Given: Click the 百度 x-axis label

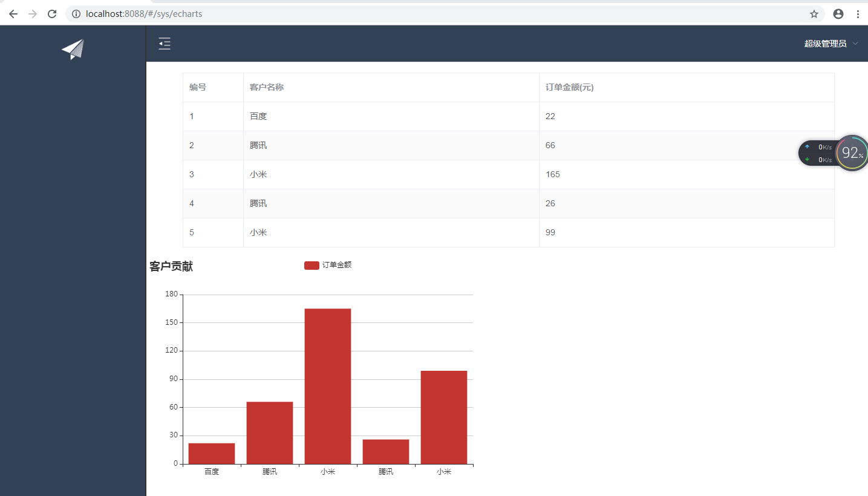Looking at the screenshot, I should coord(212,472).
